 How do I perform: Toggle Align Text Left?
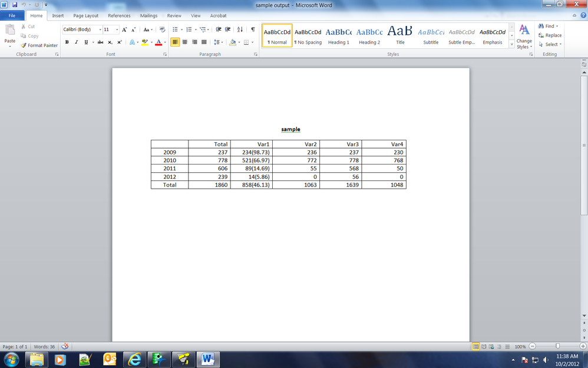(175, 42)
